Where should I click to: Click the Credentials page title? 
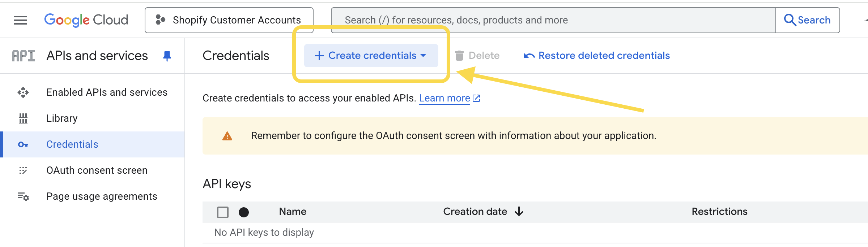point(236,56)
